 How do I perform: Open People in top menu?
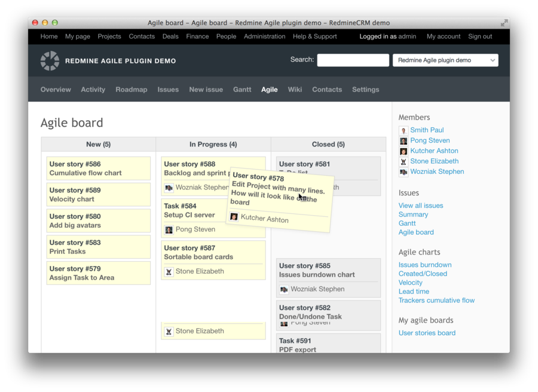pyautogui.click(x=226, y=36)
